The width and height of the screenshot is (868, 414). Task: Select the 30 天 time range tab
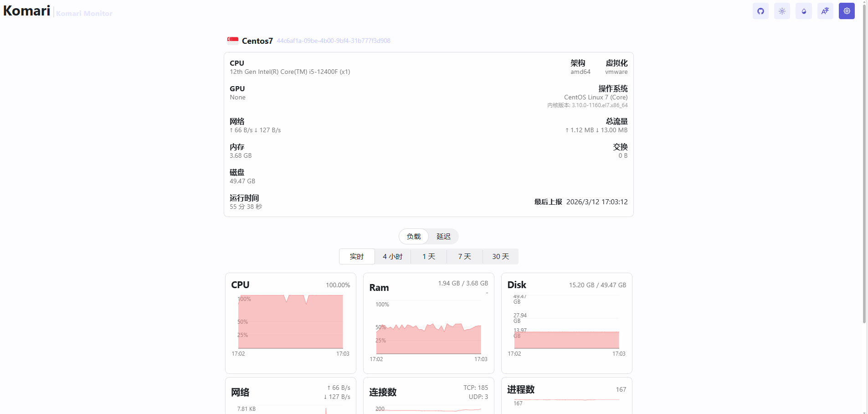click(500, 256)
